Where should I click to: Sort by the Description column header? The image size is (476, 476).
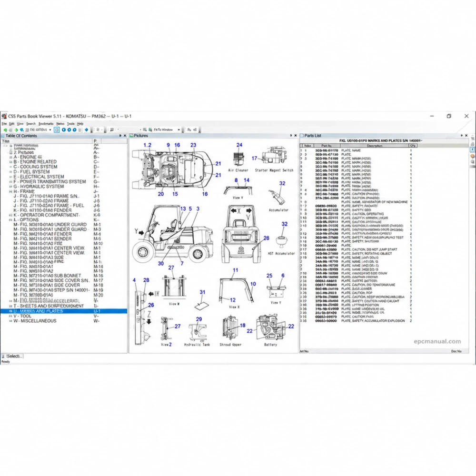click(374, 146)
